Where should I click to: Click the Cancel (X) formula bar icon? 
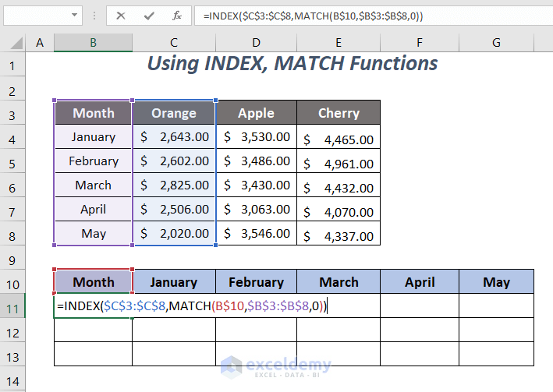pos(121,16)
